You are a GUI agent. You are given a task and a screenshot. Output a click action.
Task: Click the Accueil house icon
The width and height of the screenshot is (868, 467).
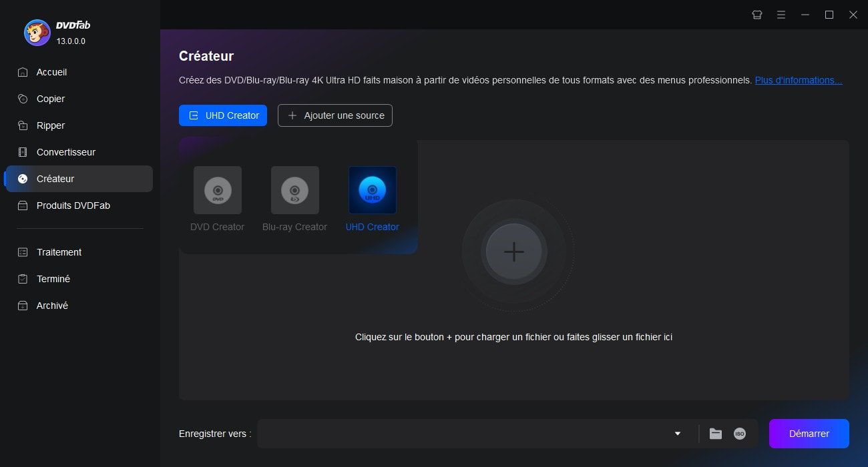click(23, 72)
